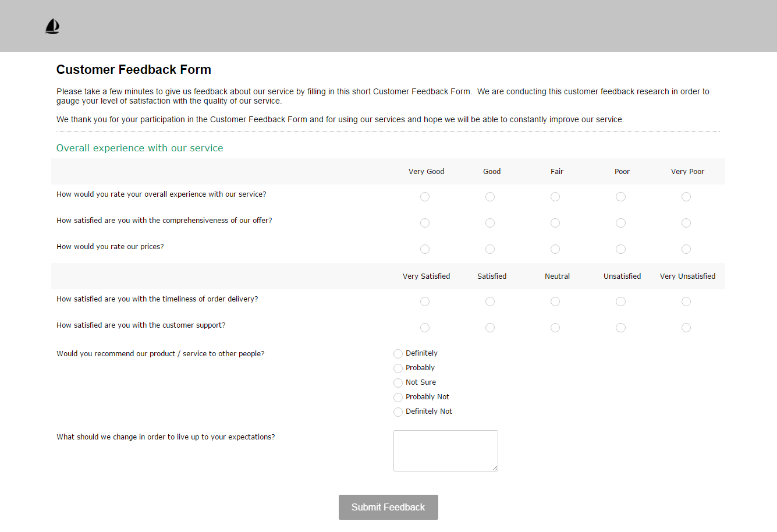Rate overall experience as Very Good

[x=425, y=197]
